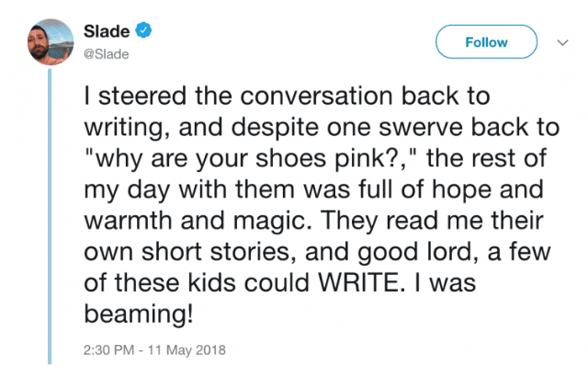
Task: Follow the Slade account
Action: tap(486, 42)
